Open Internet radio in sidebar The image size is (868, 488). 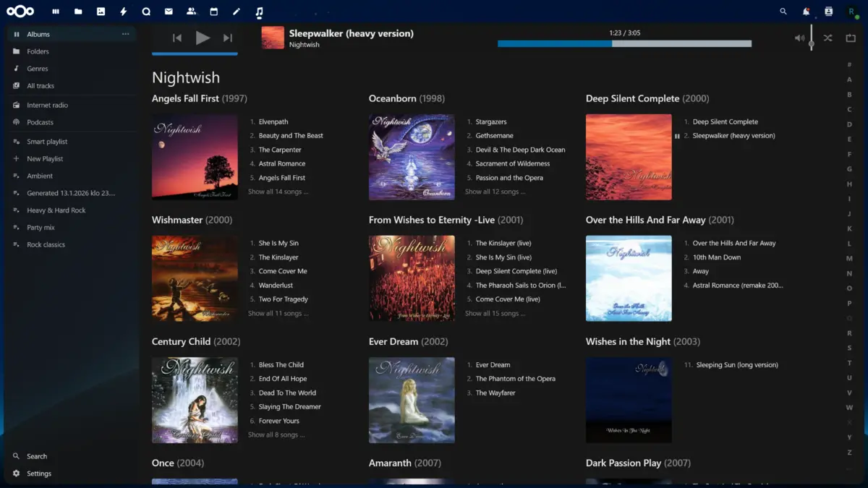[72, 105]
